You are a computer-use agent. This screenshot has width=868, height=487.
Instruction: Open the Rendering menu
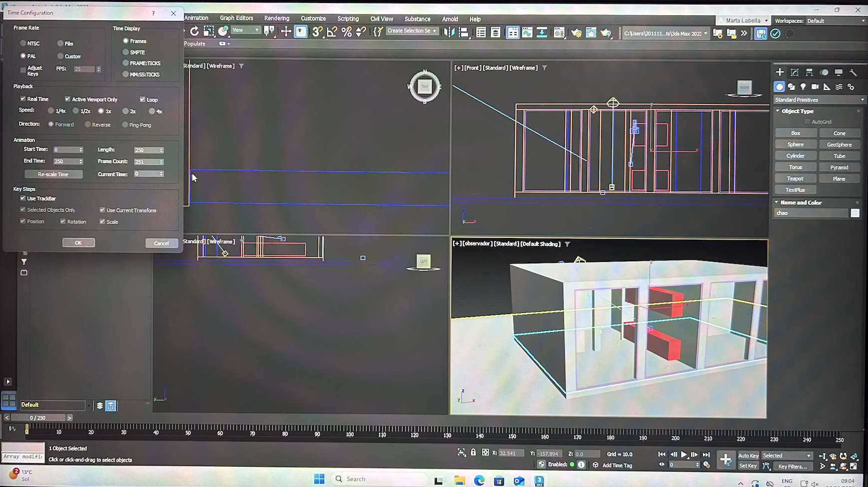point(276,18)
